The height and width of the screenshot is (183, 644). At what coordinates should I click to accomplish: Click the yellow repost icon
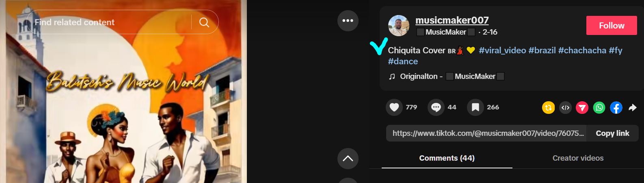pos(548,107)
